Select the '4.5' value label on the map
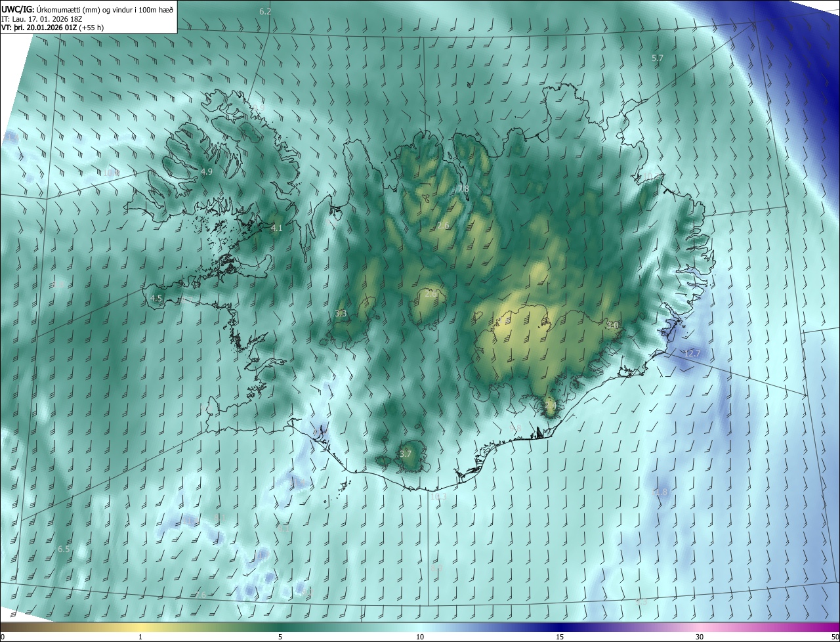 coord(156,298)
